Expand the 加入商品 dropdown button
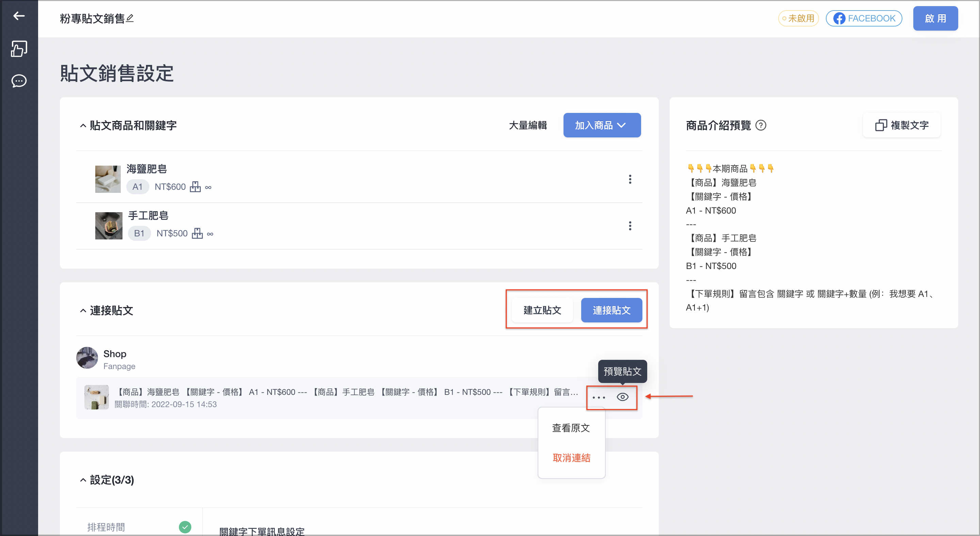The height and width of the screenshot is (536, 980). click(x=602, y=125)
